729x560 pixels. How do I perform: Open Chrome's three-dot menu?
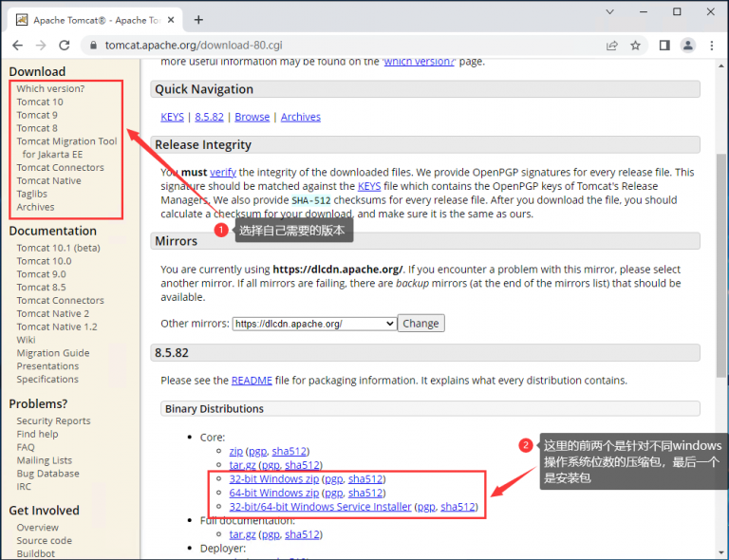(x=711, y=45)
